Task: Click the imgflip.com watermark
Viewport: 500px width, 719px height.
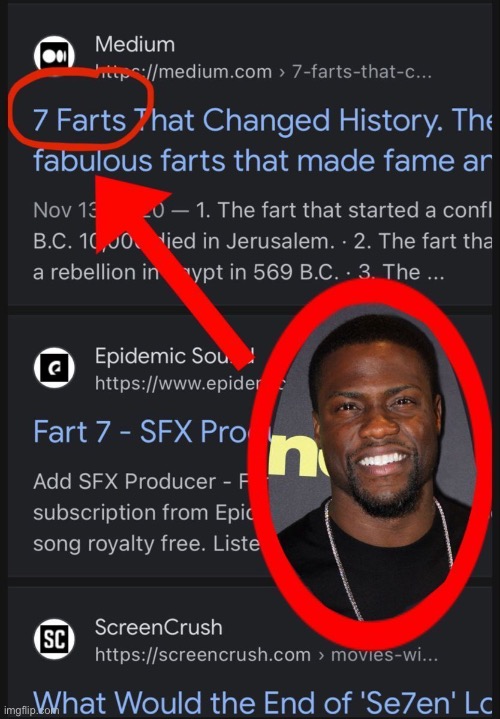Action: (31, 710)
